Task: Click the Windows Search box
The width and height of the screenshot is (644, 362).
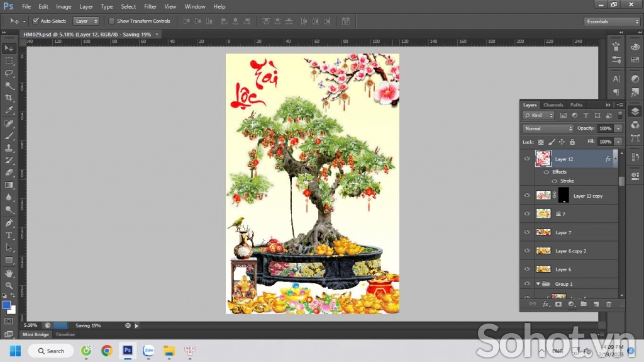Action: point(50,351)
